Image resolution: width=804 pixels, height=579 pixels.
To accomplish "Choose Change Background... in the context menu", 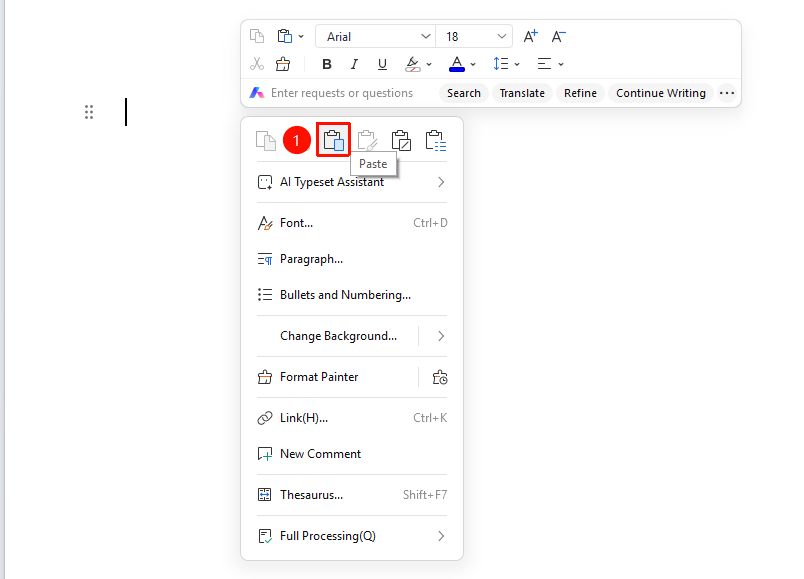I will tap(338, 336).
